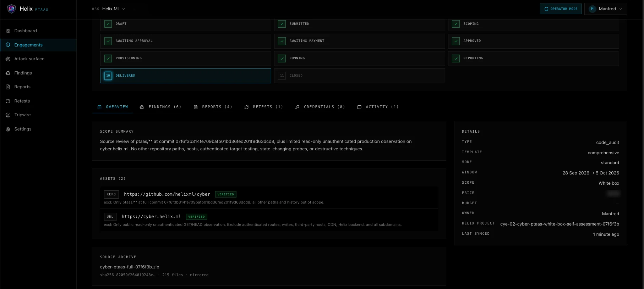Click the Helix project name value
The width and height of the screenshot is (644, 289).
(x=560, y=224)
